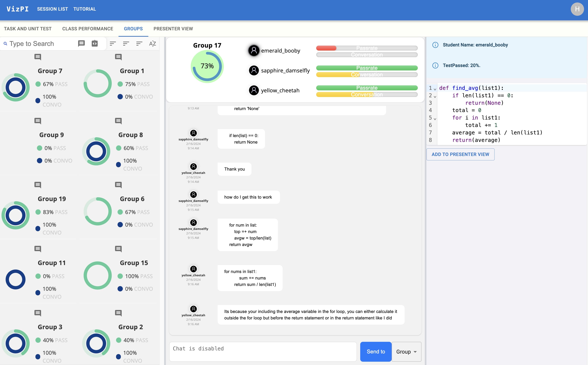Image resolution: width=588 pixels, height=365 pixels.
Task: Select Group 9 title
Action: (52, 135)
